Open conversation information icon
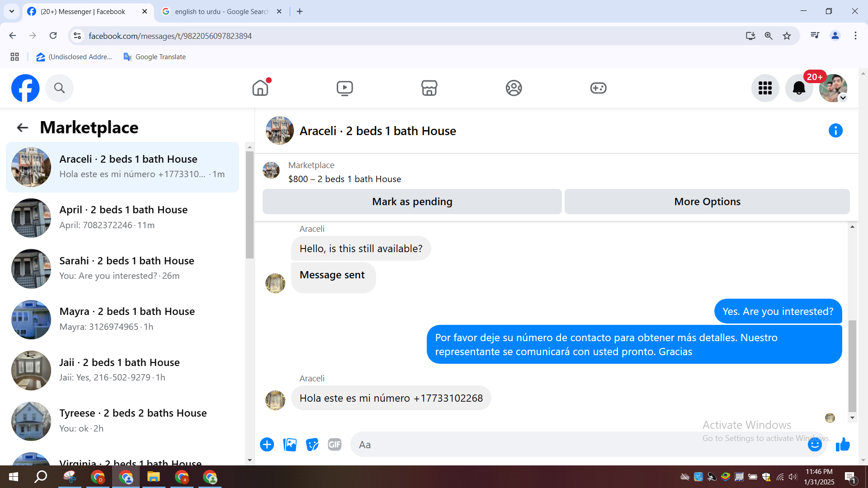Screen dimensions: 868x488 pos(835,131)
